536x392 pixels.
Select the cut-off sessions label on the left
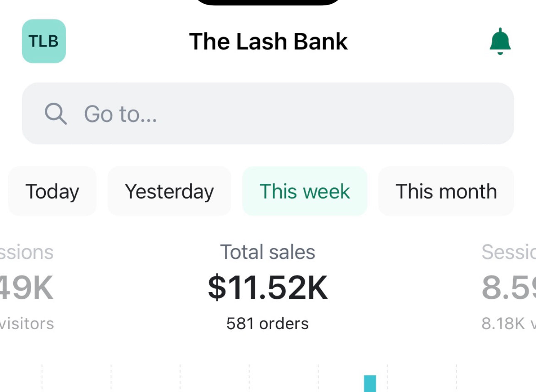click(27, 252)
